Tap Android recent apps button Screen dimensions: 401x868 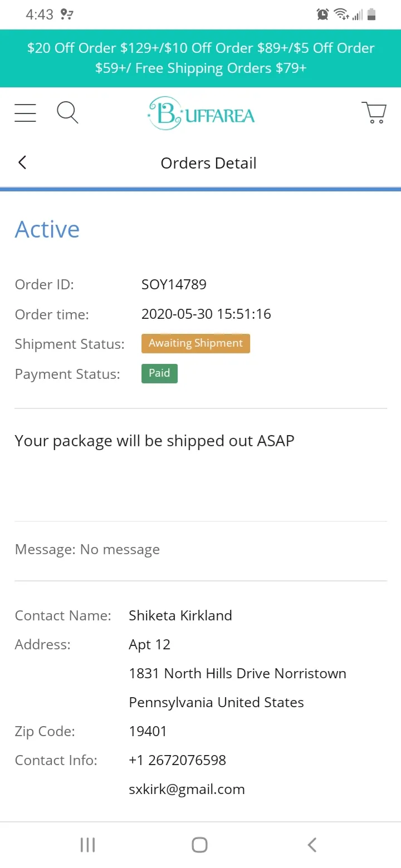(x=88, y=845)
